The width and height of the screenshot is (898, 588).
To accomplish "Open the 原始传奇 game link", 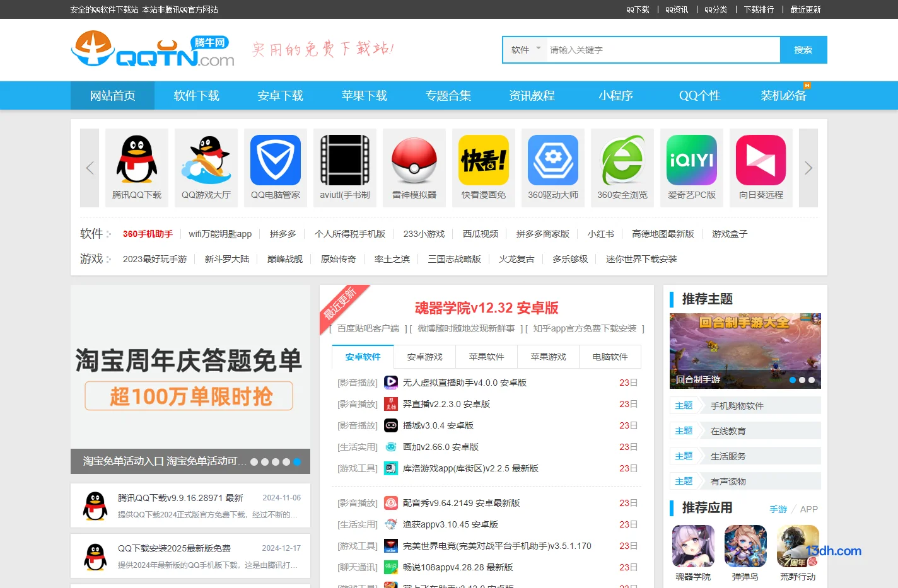I will coord(338,259).
